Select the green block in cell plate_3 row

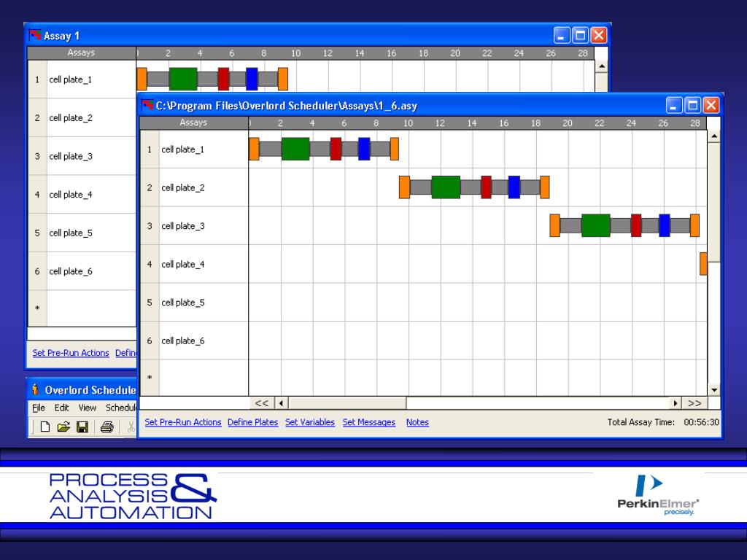596,225
